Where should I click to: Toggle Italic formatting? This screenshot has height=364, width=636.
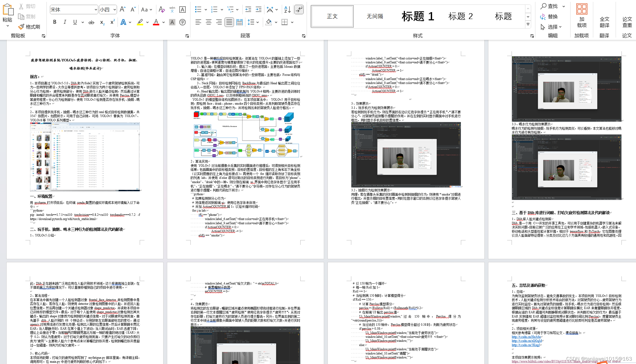click(65, 22)
